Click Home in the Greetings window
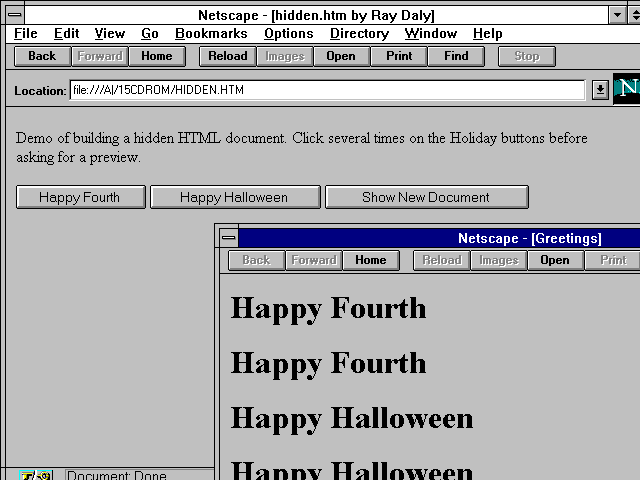Screen dimensions: 640x480 pos(371,260)
